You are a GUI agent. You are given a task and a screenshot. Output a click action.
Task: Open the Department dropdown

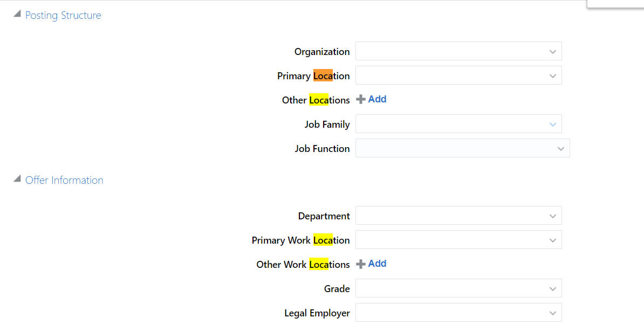(458, 215)
